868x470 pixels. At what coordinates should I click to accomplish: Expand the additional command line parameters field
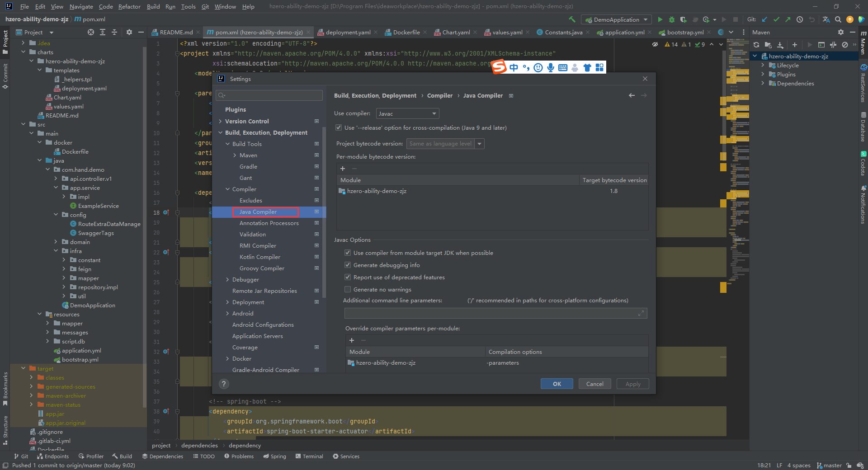click(x=641, y=313)
